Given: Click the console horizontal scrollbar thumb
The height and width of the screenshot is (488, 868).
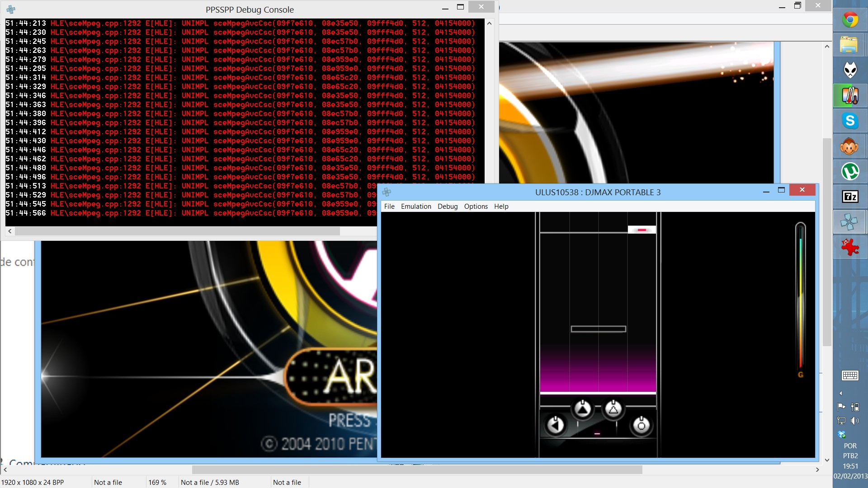Looking at the screenshot, I should click(177, 231).
